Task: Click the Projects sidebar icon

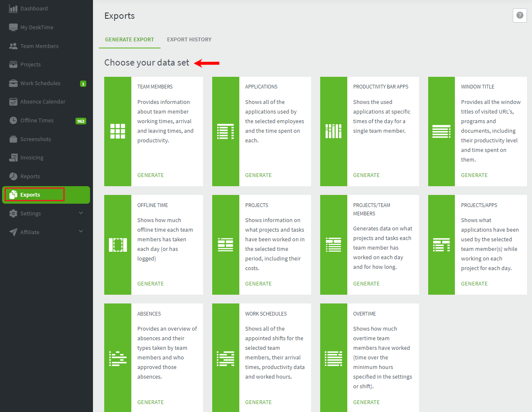Action: click(x=13, y=64)
